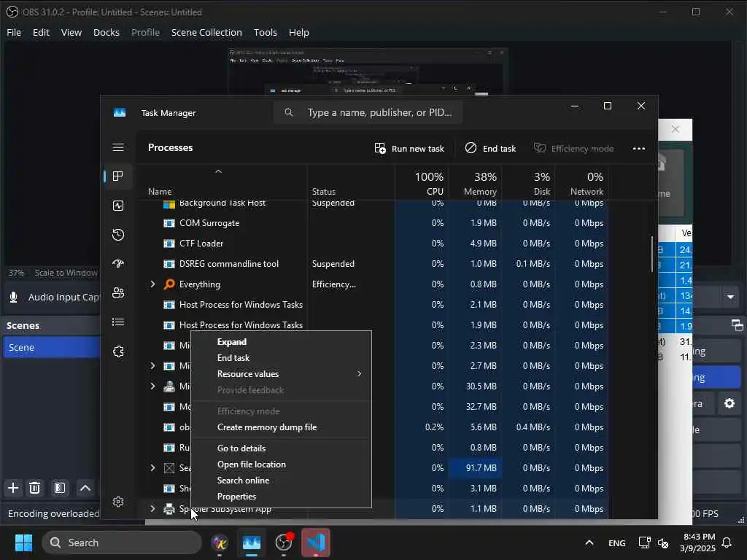Click Run new task button
The image size is (747, 560).
tap(409, 149)
